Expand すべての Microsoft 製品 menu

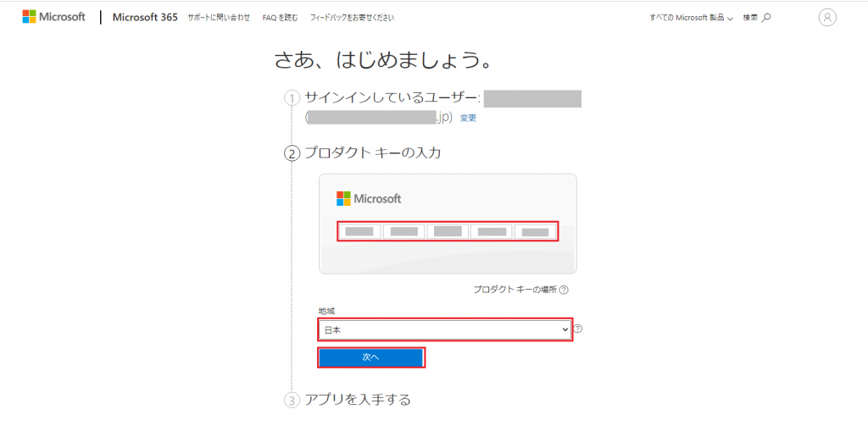click(x=692, y=18)
